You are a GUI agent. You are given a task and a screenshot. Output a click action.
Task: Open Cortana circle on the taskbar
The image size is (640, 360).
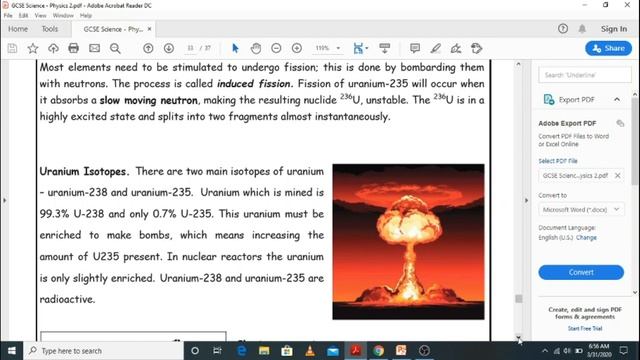click(195, 351)
